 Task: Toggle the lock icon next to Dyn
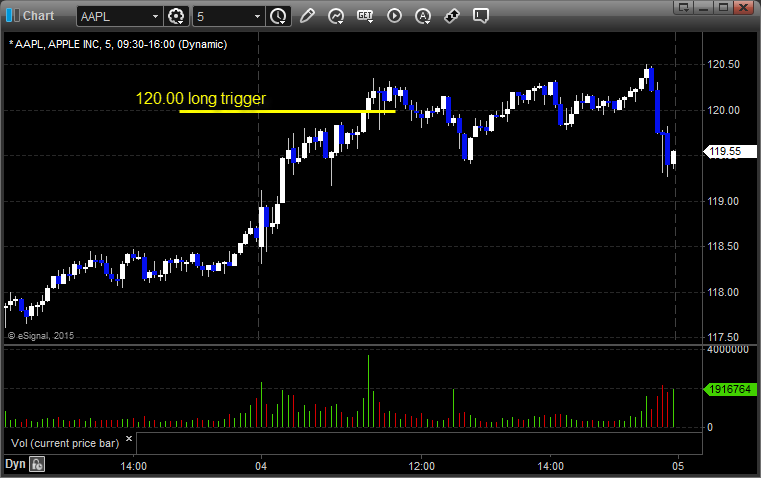tap(37, 464)
